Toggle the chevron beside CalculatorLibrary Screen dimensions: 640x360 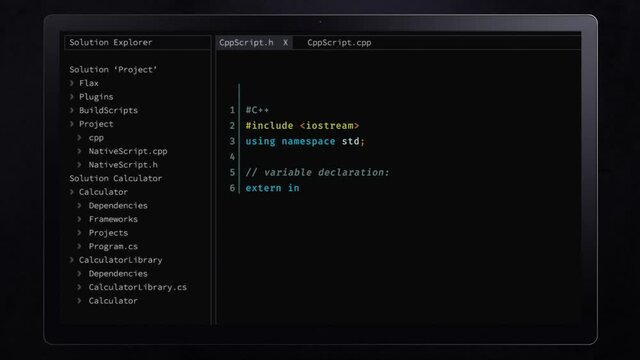coord(72,260)
